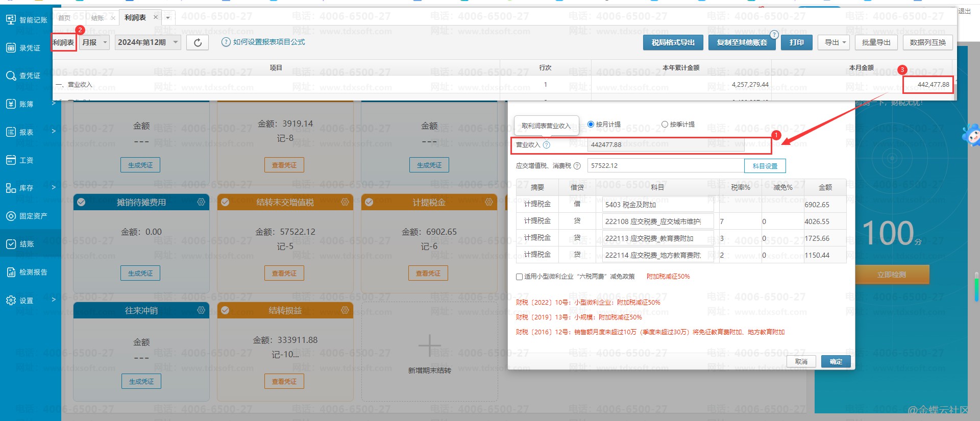The width and height of the screenshot is (980, 421).
Task: Click the gear icon on 摊销待摊费用 card
Action: coord(201,202)
